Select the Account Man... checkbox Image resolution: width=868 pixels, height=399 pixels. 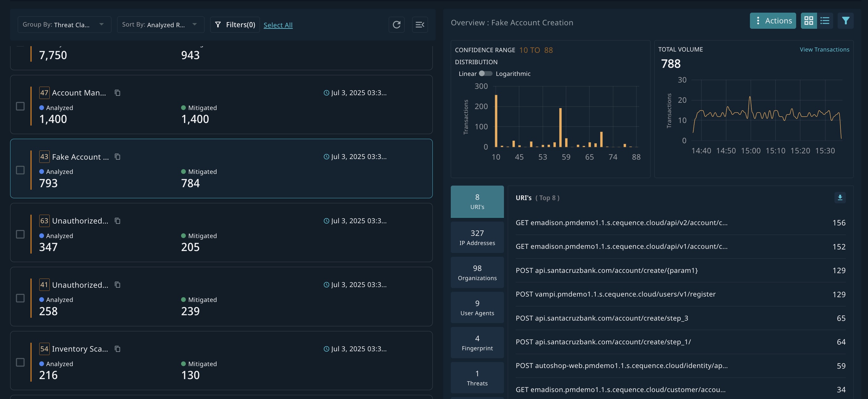coord(20,106)
